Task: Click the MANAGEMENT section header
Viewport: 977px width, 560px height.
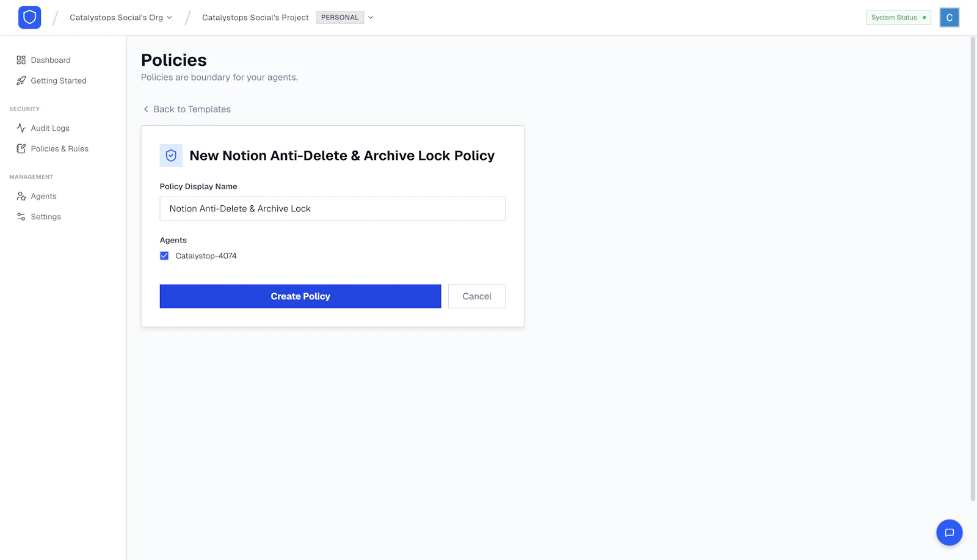Action: pos(31,177)
